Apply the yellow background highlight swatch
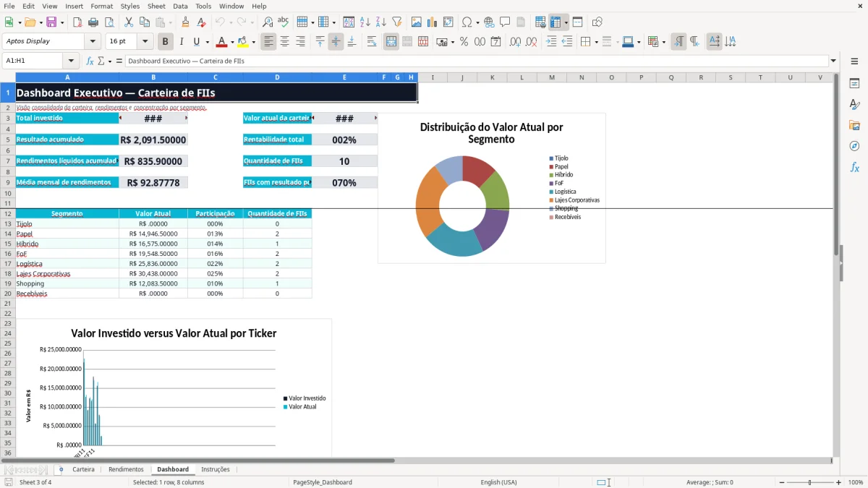Image resolution: width=868 pixels, height=488 pixels. [243, 42]
